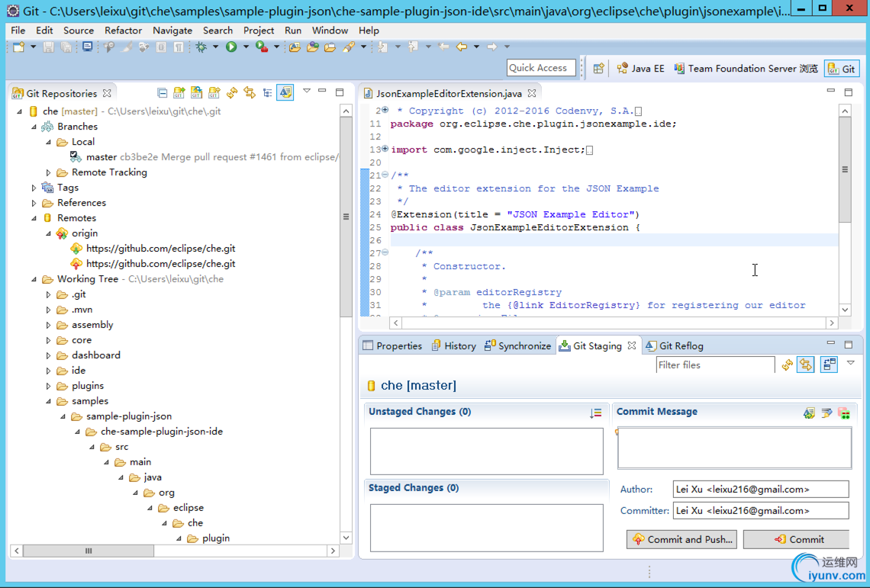Viewport: 870px width, 588px height.
Task: Open the Refactor menu
Action: click(123, 31)
